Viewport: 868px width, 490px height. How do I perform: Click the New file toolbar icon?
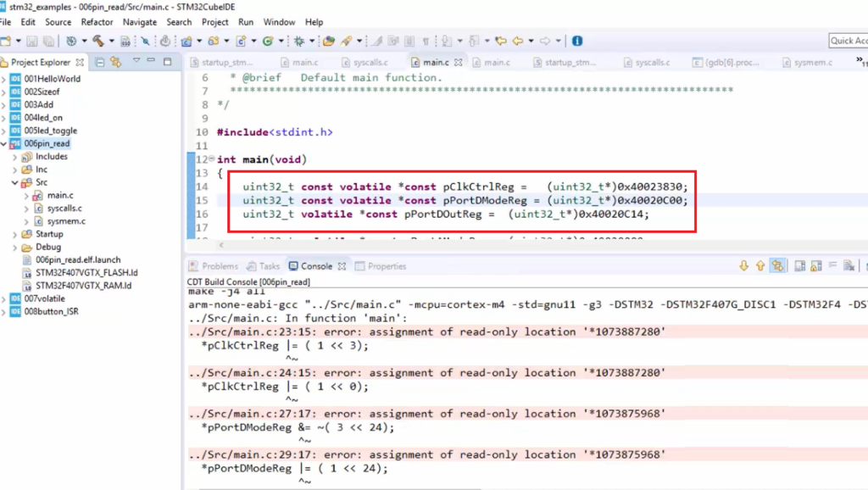(6, 41)
